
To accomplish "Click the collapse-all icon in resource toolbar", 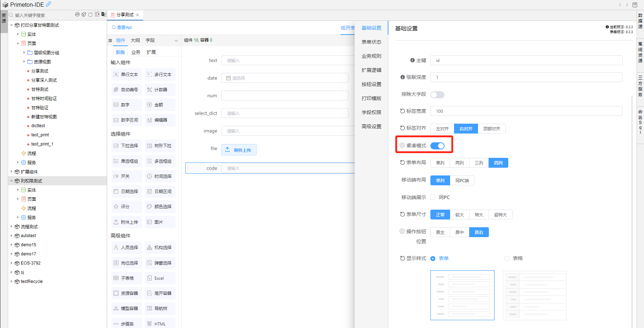I will click(x=97, y=14).
